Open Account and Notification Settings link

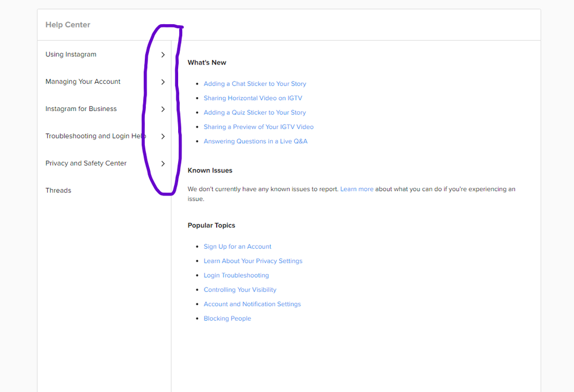[x=252, y=304]
